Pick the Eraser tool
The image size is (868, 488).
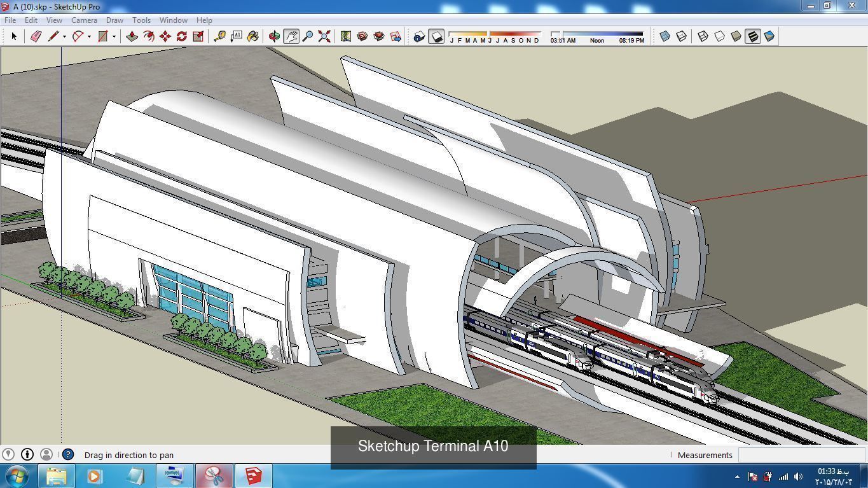pos(36,36)
